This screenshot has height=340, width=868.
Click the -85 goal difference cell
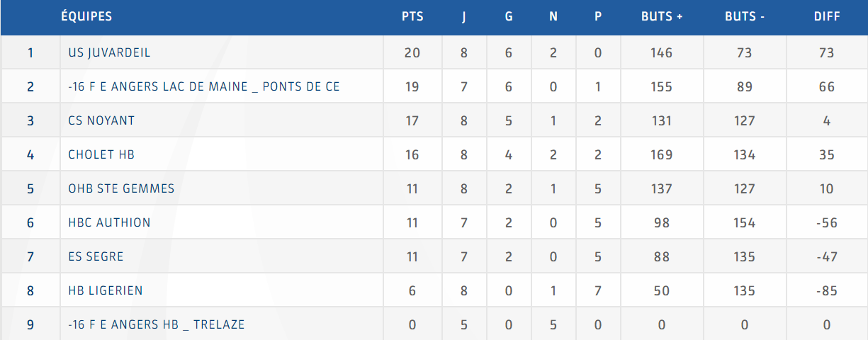(827, 291)
